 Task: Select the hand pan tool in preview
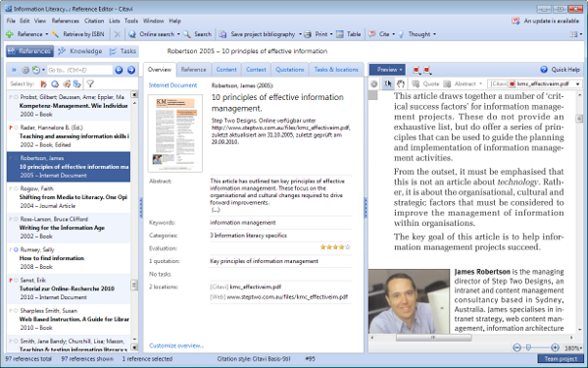click(401, 83)
